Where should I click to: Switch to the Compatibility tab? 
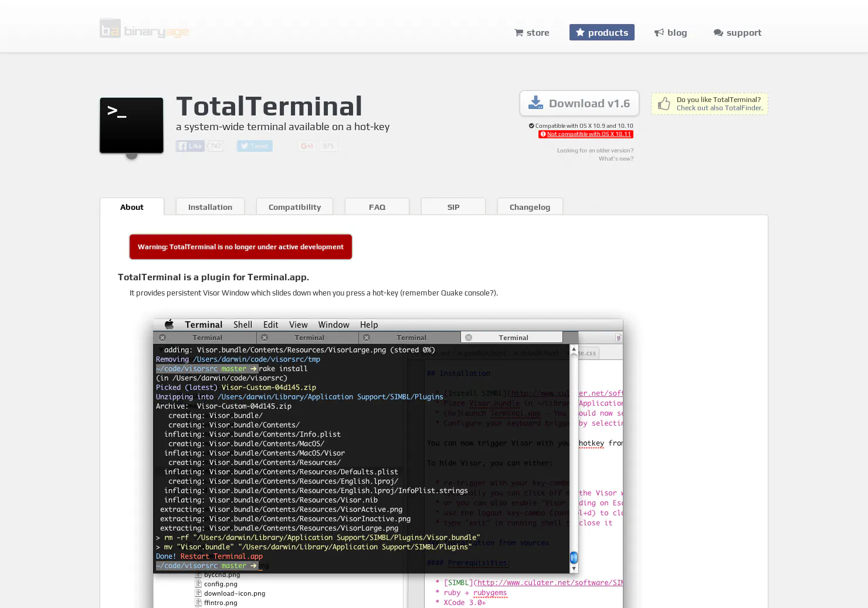click(x=294, y=207)
